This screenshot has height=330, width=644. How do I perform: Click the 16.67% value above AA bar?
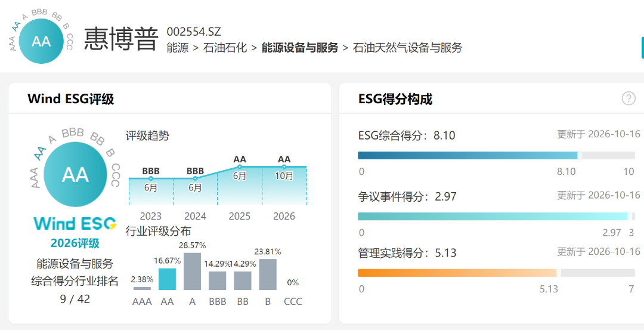(167, 261)
